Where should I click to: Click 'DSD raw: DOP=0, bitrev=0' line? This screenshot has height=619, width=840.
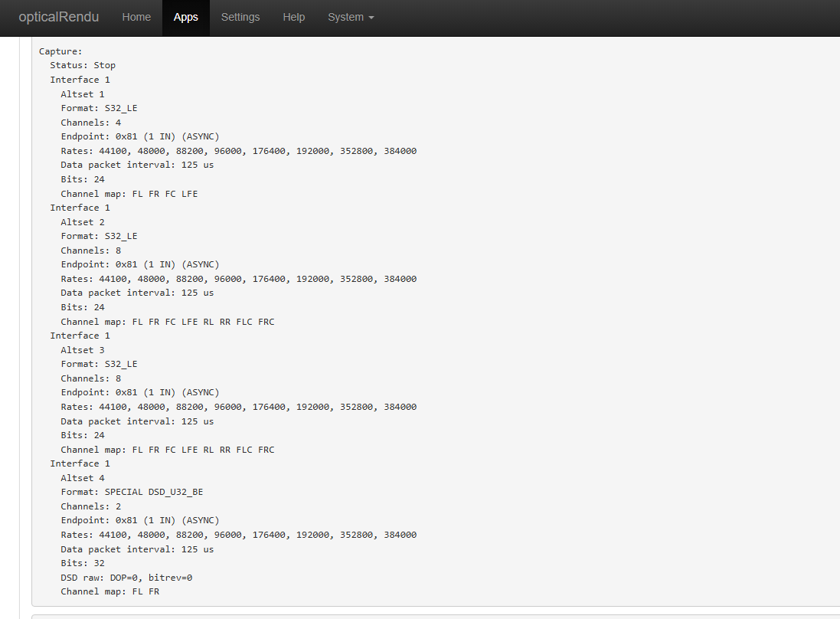[x=126, y=578]
